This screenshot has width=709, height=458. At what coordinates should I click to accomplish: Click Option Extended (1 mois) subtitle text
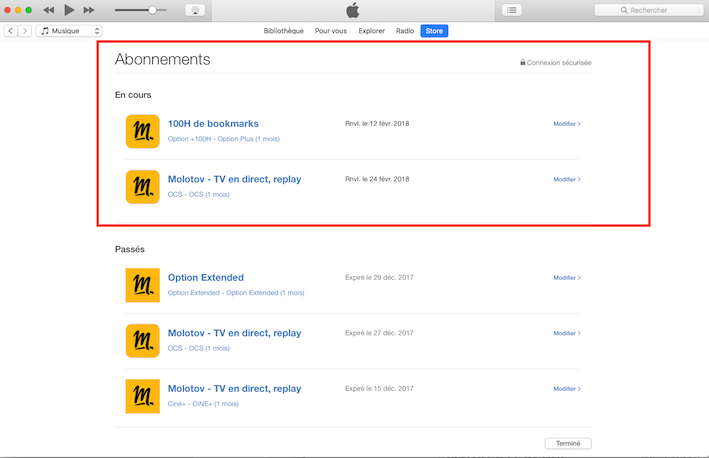pyautogui.click(x=236, y=293)
